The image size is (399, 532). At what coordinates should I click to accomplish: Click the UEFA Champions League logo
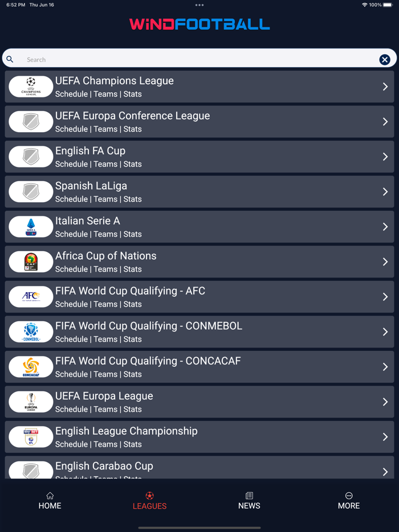click(31, 87)
